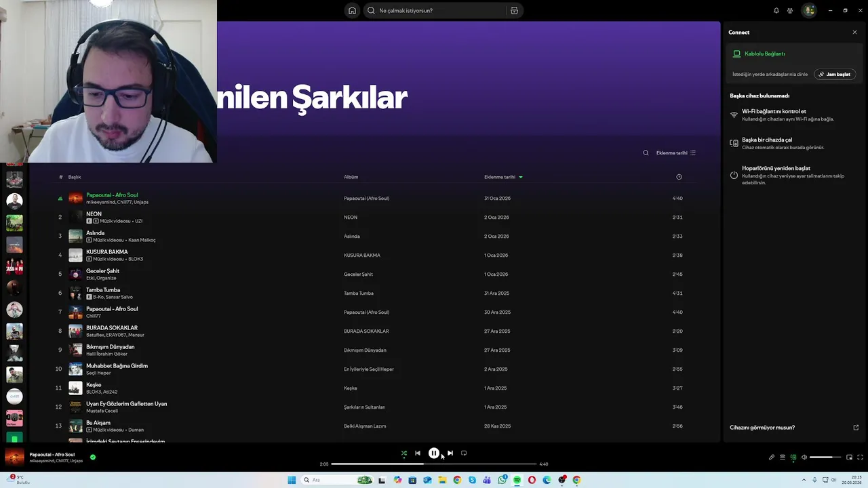Open the 'Eklenme tarihi' sort dropdown
The height and width of the screenshot is (488, 868).
coord(676,153)
